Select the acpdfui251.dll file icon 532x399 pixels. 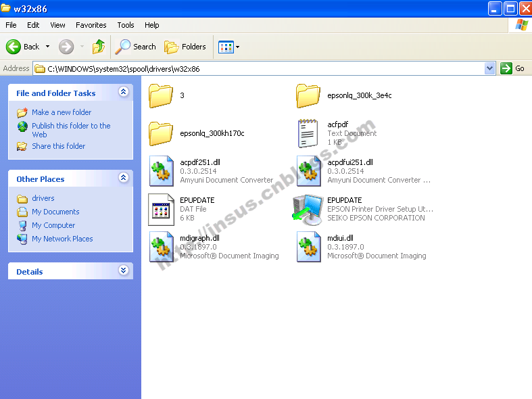point(309,171)
